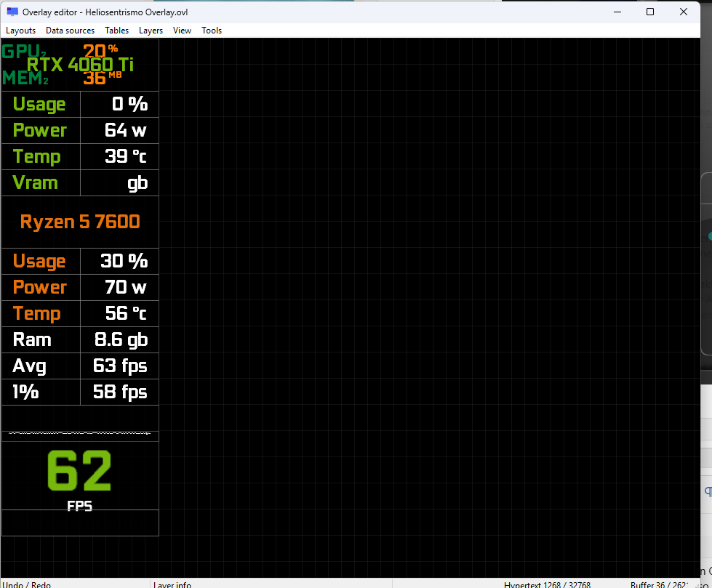Select the green Temp label cell
The width and height of the screenshot is (712, 588).
pyautogui.click(x=39, y=157)
